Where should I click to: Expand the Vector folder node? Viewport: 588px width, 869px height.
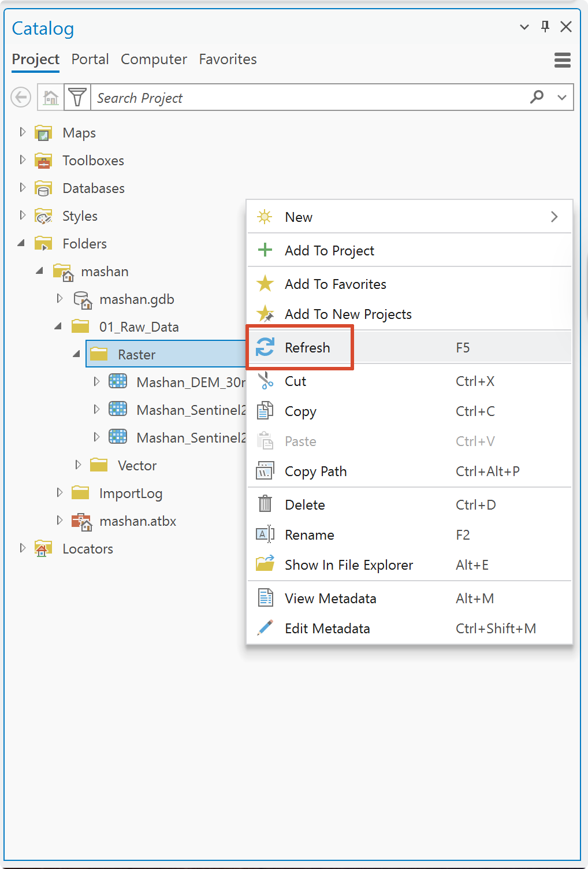[78, 465]
